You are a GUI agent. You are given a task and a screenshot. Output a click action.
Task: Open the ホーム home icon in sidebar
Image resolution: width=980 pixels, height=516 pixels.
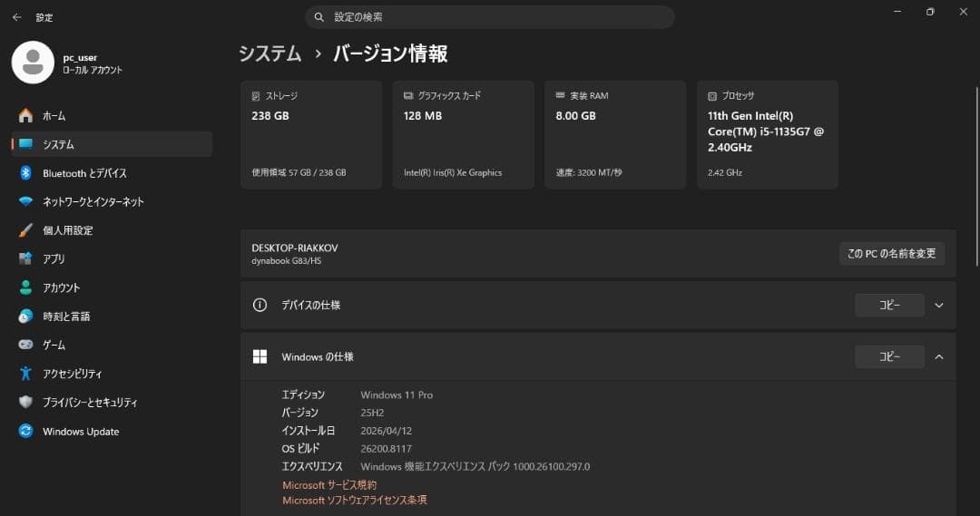25,115
